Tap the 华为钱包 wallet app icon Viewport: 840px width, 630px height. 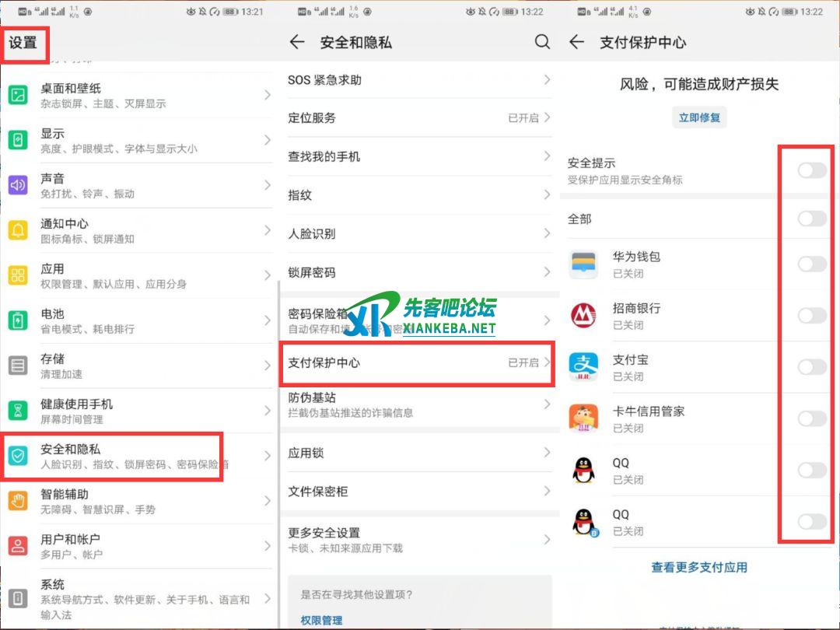coord(583,264)
